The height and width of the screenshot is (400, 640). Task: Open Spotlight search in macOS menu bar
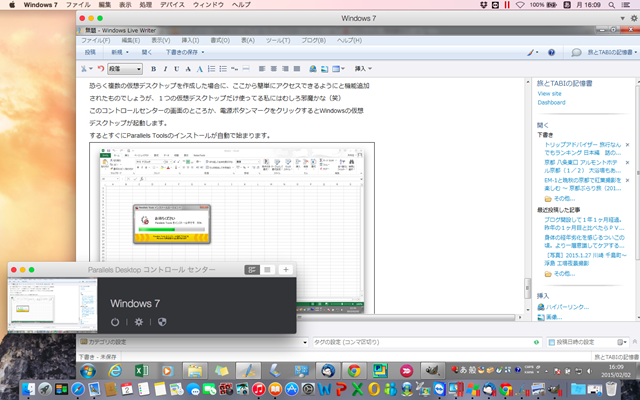pyautogui.click(x=611, y=5)
